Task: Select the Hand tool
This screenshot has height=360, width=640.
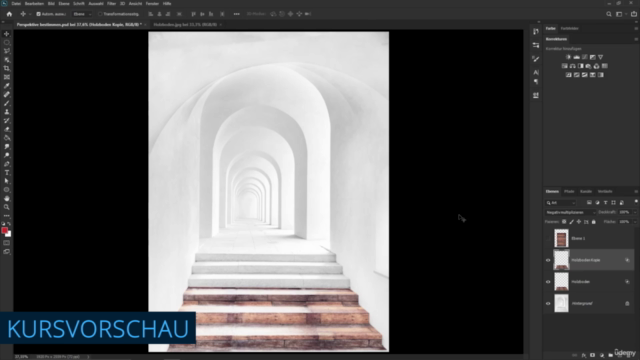Action: [7, 198]
